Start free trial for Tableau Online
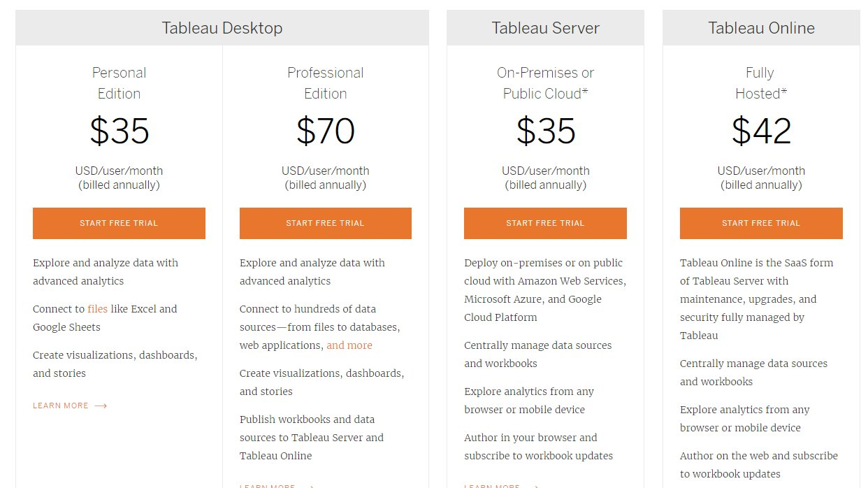This screenshot has width=868, height=488. 761,223
